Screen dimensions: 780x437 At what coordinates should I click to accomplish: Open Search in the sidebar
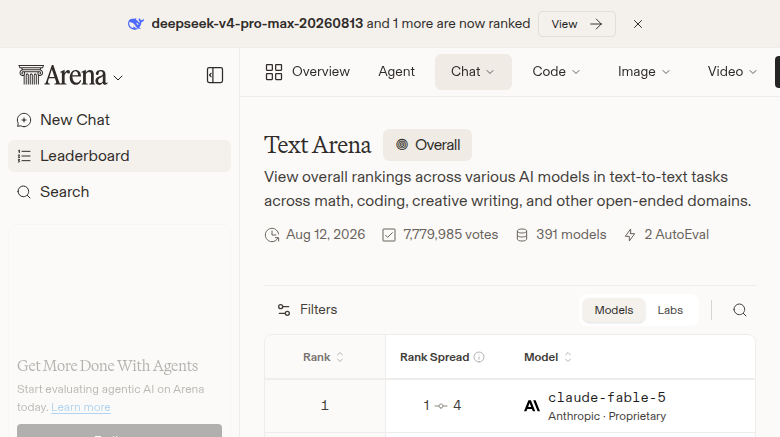pos(119,192)
